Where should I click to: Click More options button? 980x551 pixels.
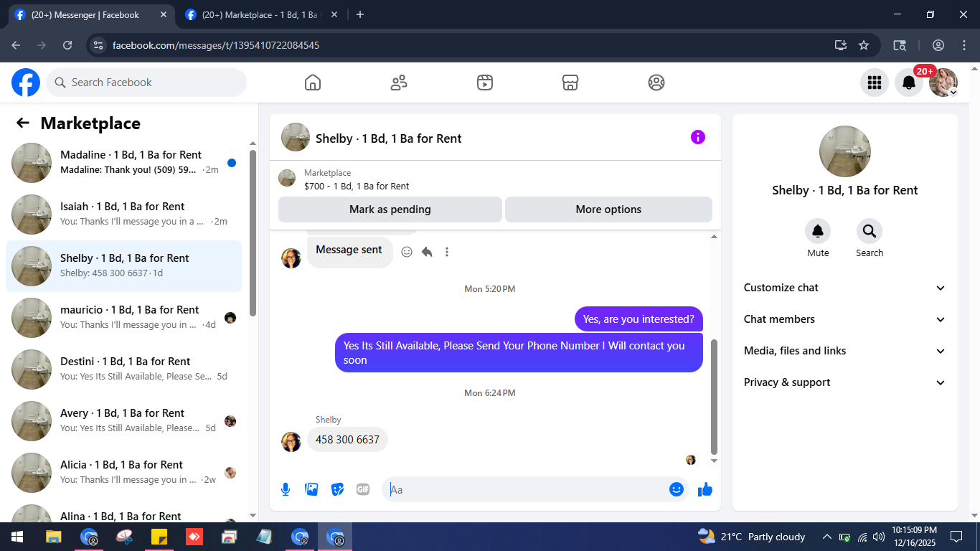click(608, 209)
